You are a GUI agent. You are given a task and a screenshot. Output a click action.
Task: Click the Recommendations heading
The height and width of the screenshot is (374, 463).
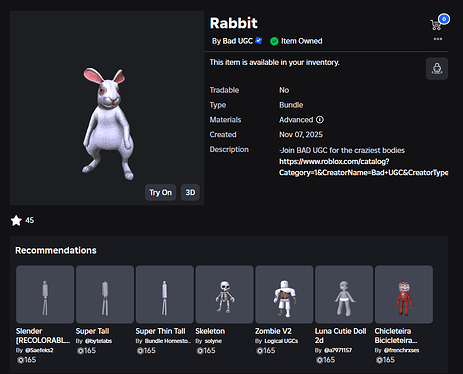coord(56,250)
